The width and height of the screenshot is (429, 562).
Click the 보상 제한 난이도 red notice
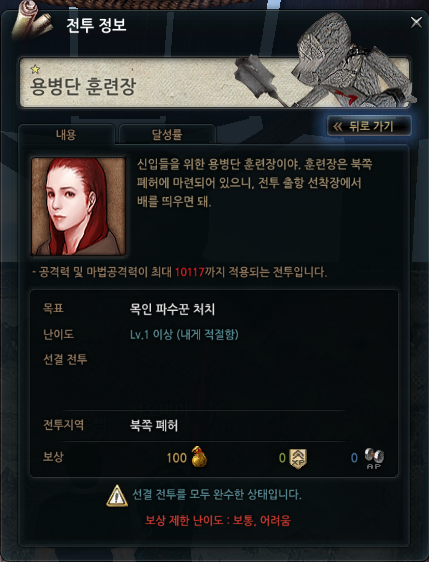218,520
